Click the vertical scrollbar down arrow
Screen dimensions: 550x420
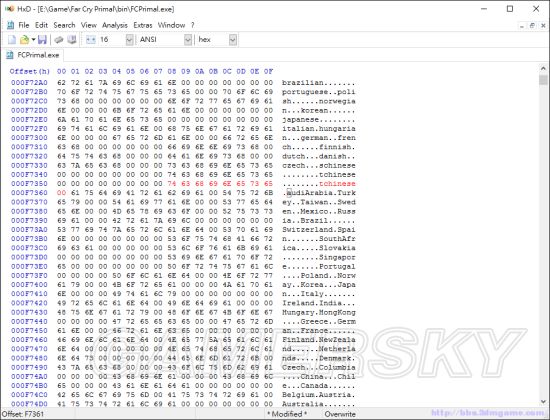(543, 402)
